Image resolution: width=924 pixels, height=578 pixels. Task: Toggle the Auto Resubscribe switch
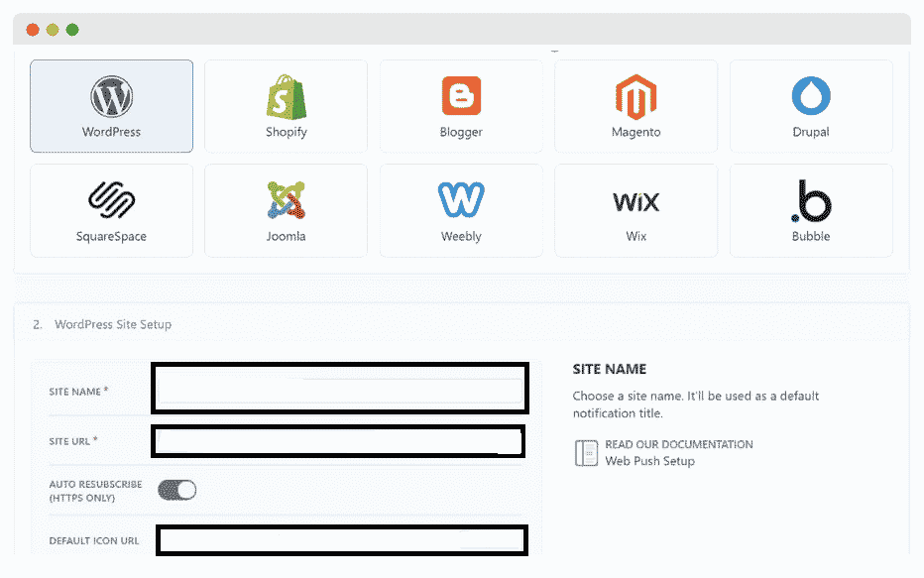(176, 490)
